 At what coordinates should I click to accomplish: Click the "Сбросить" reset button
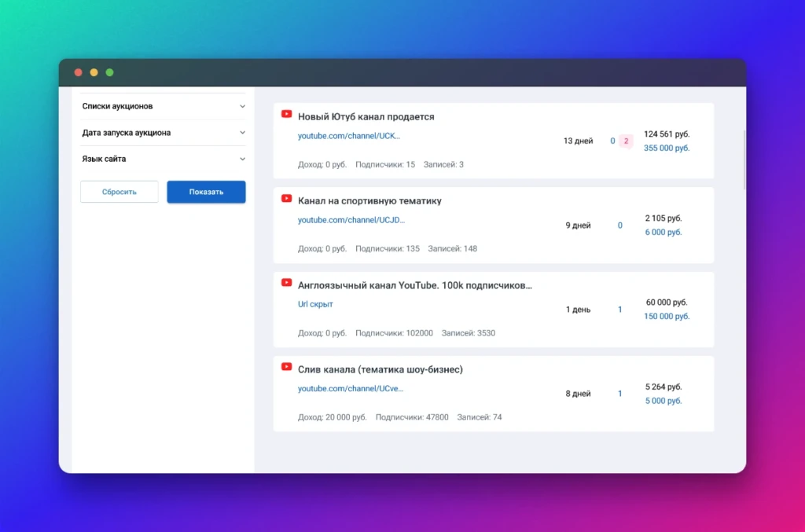(119, 192)
